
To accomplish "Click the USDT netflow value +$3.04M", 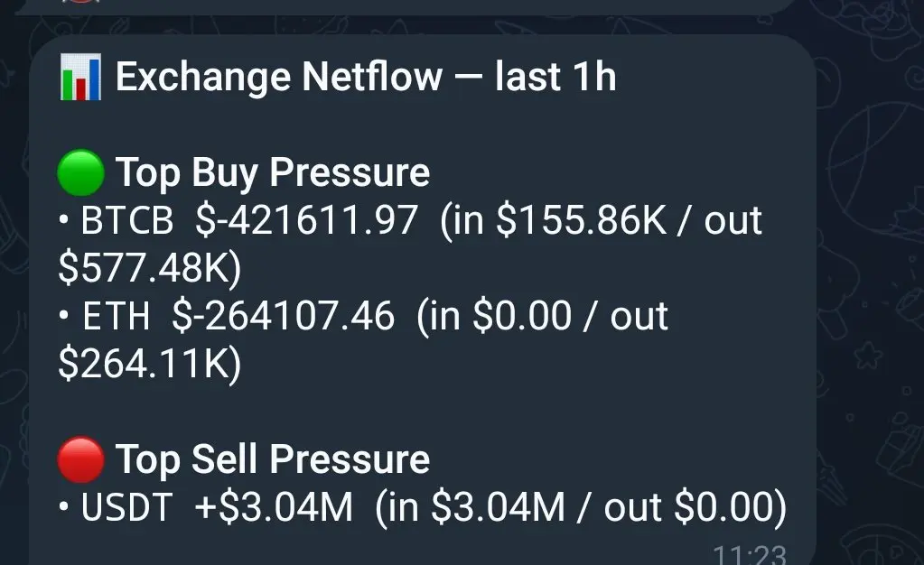I will [274, 508].
